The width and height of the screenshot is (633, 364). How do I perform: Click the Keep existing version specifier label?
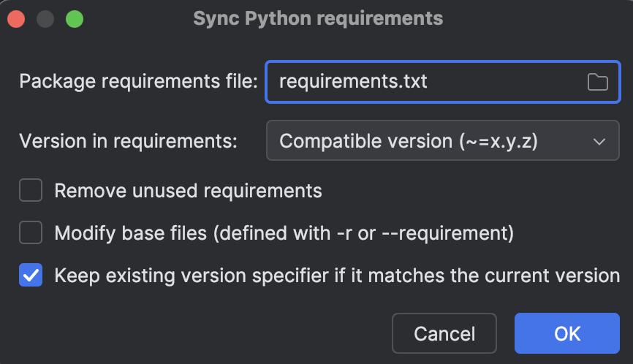[337, 276]
